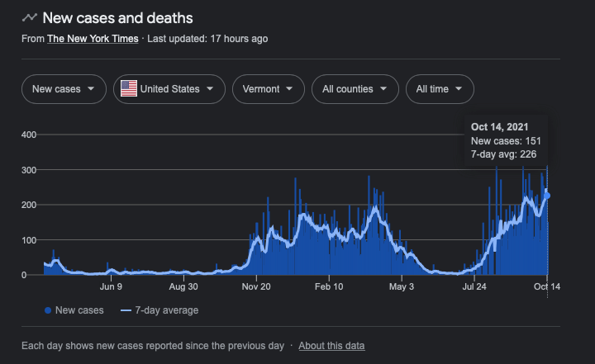
Task: Click the United States flag icon
Action: point(129,88)
